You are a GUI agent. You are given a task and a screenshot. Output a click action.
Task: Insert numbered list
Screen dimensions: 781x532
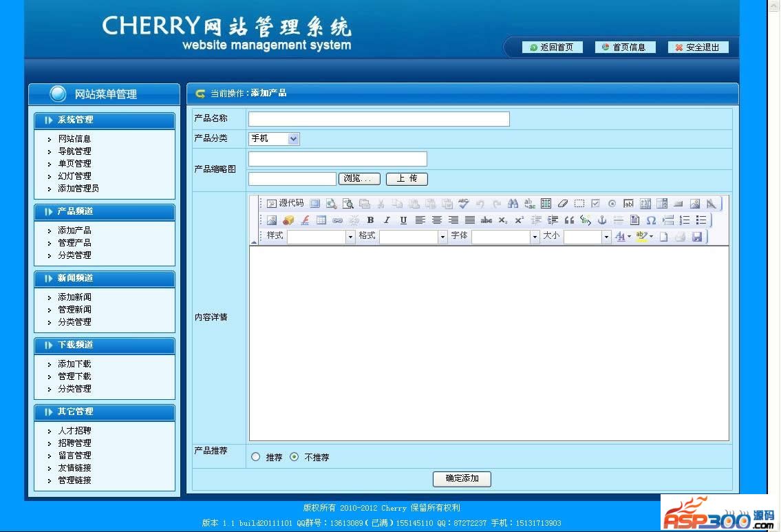pyautogui.click(x=685, y=220)
